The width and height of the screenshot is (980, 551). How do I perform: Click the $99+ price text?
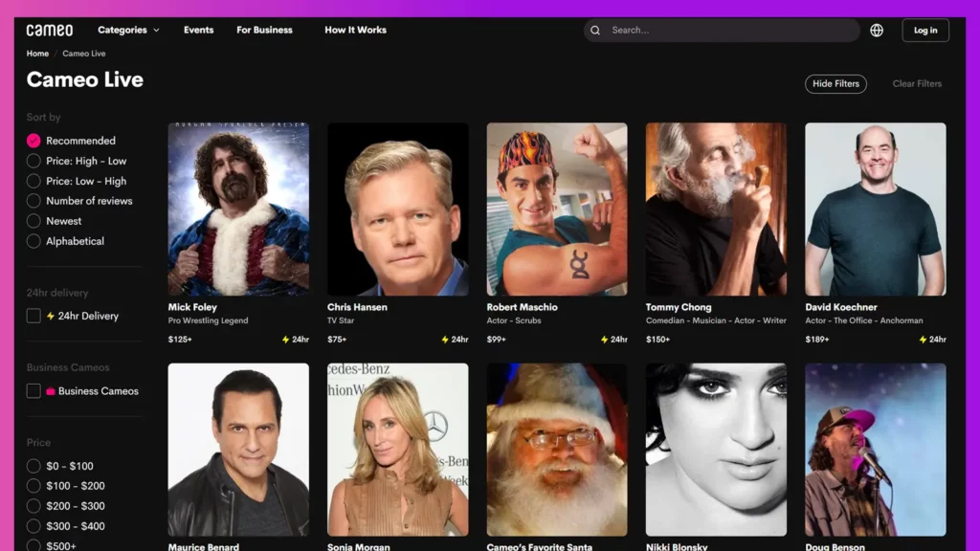497,340
